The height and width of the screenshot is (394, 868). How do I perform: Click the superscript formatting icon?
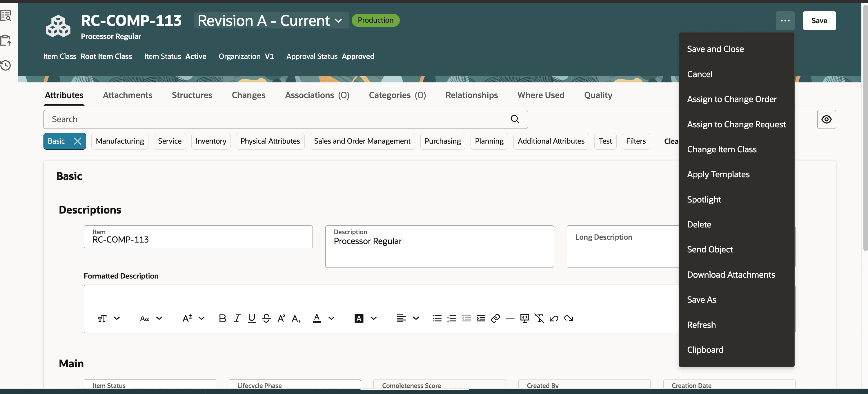coord(281,318)
